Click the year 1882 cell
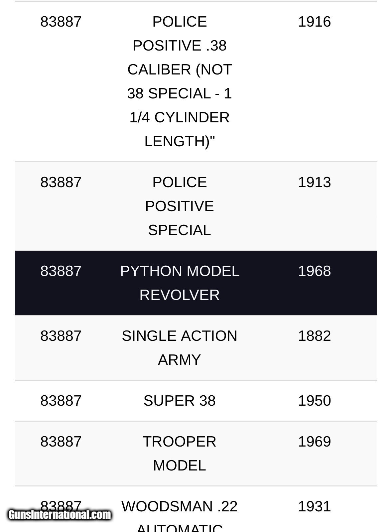The width and height of the screenshot is (392, 532). [314, 336]
